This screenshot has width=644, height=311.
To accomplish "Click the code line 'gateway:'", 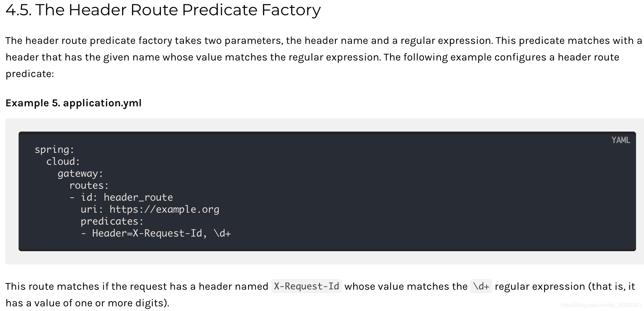I will click(80, 173).
